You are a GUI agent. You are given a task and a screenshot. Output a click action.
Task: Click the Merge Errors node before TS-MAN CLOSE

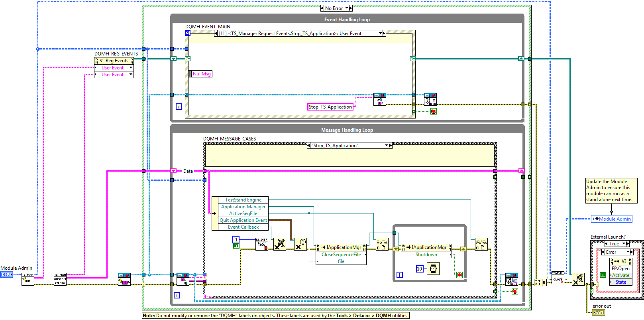(x=540, y=282)
